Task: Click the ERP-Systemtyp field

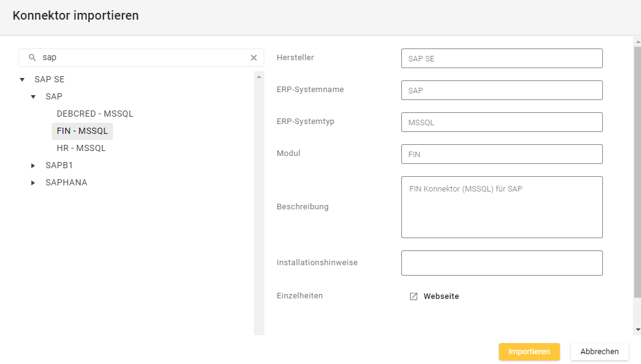Action: 501,122
